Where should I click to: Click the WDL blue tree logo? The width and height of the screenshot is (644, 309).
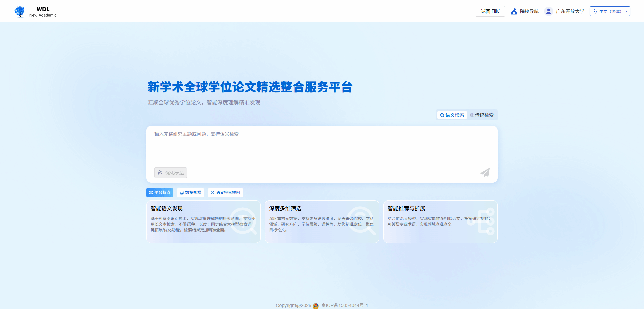click(x=20, y=11)
